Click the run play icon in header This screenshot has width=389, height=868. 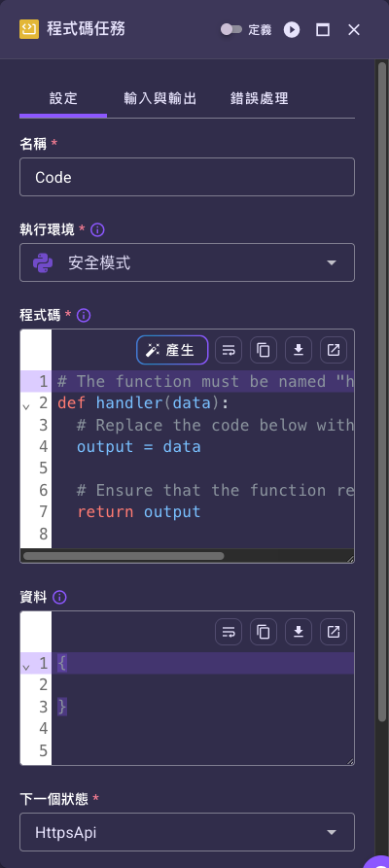[x=292, y=30]
